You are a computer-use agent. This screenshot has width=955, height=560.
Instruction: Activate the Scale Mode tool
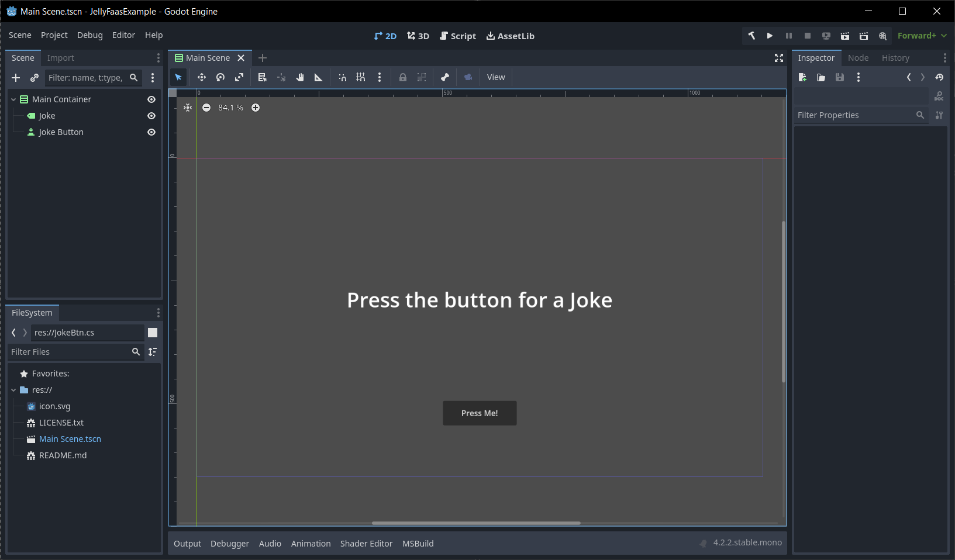coord(239,77)
